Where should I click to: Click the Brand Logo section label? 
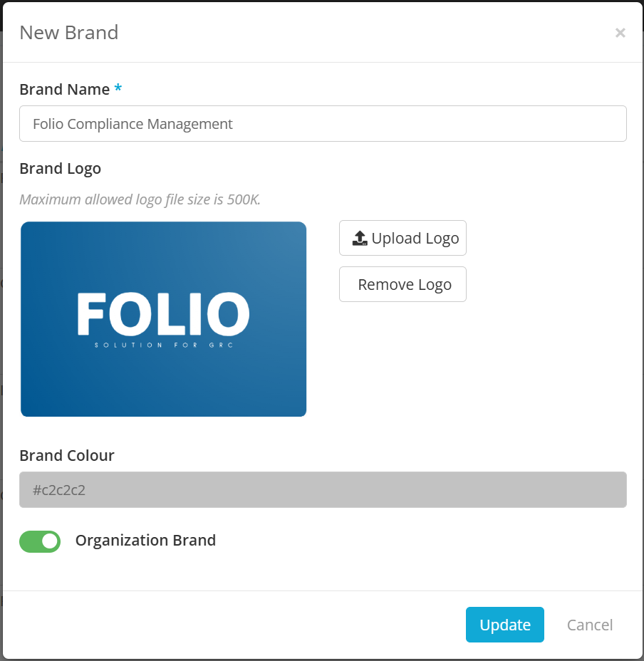click(x=60, y=169)
